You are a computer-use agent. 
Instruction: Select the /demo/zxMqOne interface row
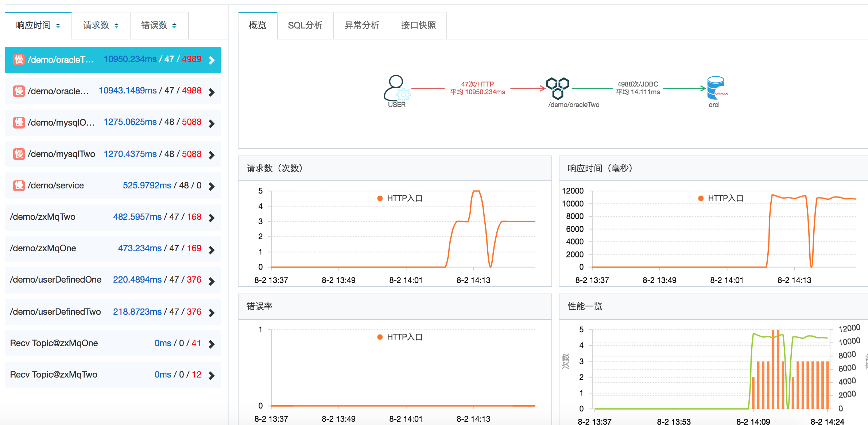113,248
